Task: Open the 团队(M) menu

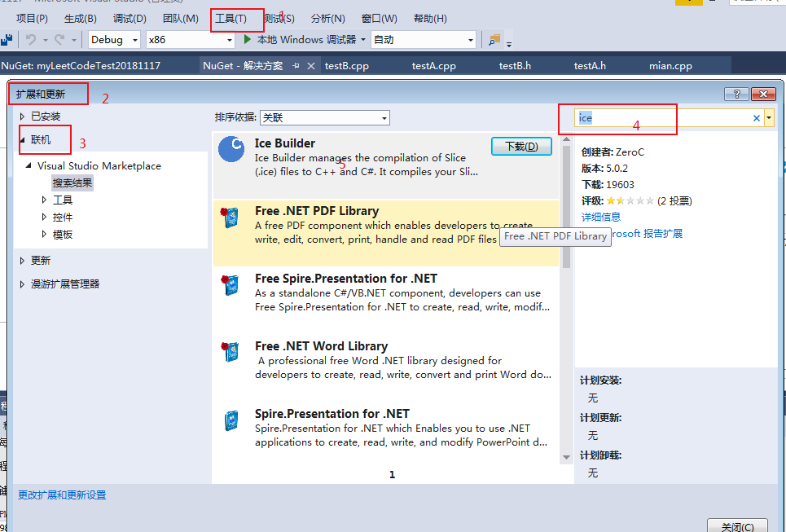Action: pyautogui.click(x=181, y=19)
